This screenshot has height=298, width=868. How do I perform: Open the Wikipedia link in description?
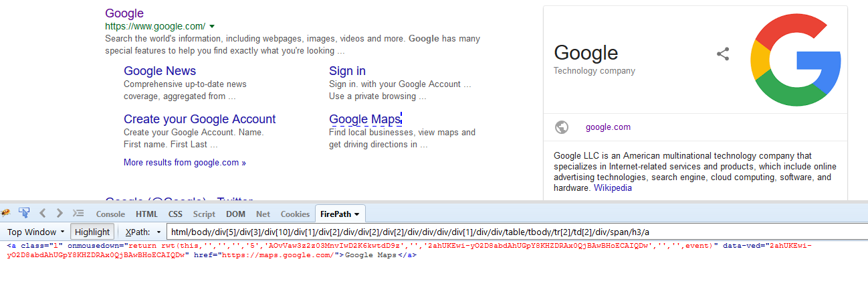point(613,188)
